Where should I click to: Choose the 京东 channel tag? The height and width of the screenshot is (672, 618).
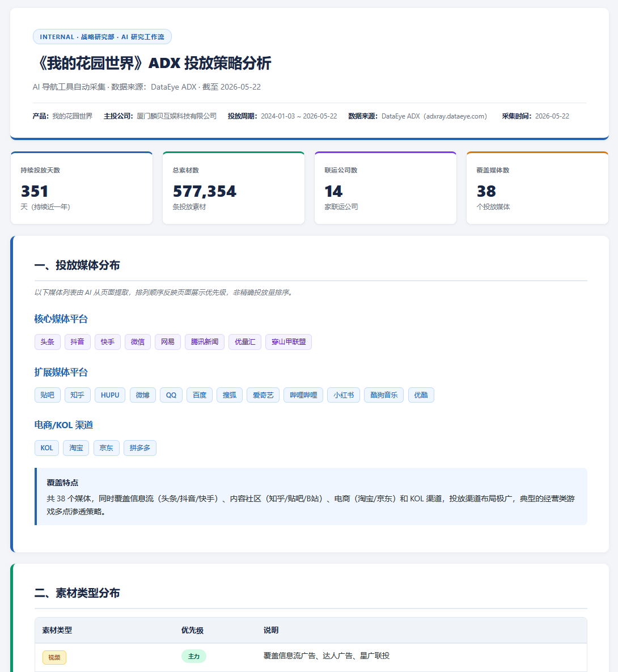[x=106, y=448]
